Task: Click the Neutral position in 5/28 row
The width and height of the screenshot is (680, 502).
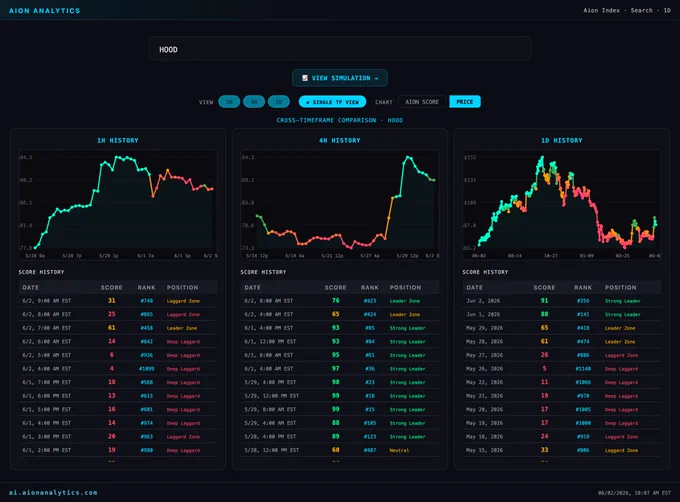Action: point(399,450)
